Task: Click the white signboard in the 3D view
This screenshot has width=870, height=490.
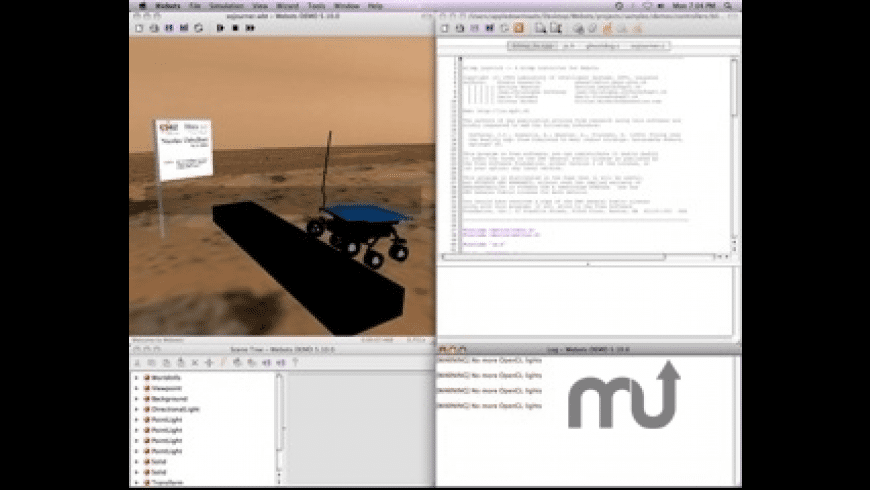Action: coord(184,149)
